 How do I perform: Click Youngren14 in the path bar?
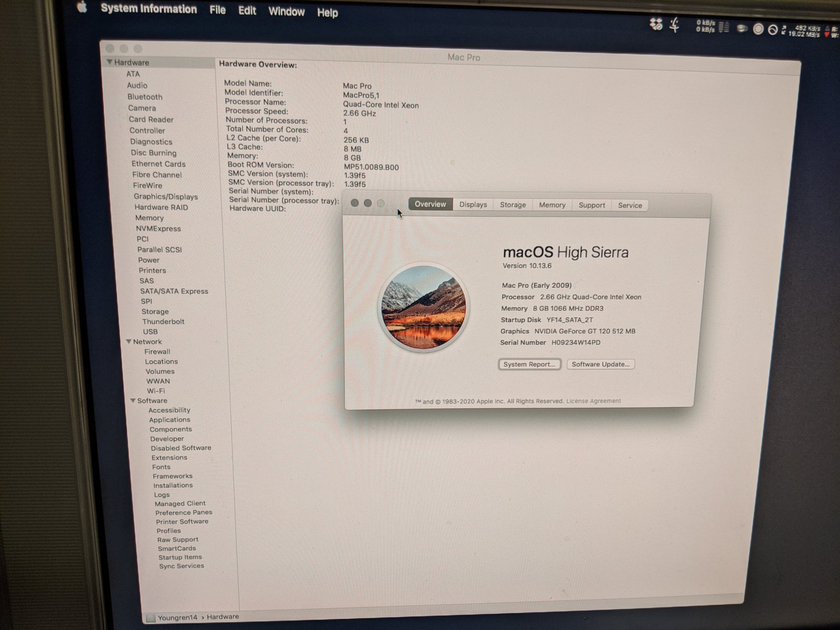177,617
